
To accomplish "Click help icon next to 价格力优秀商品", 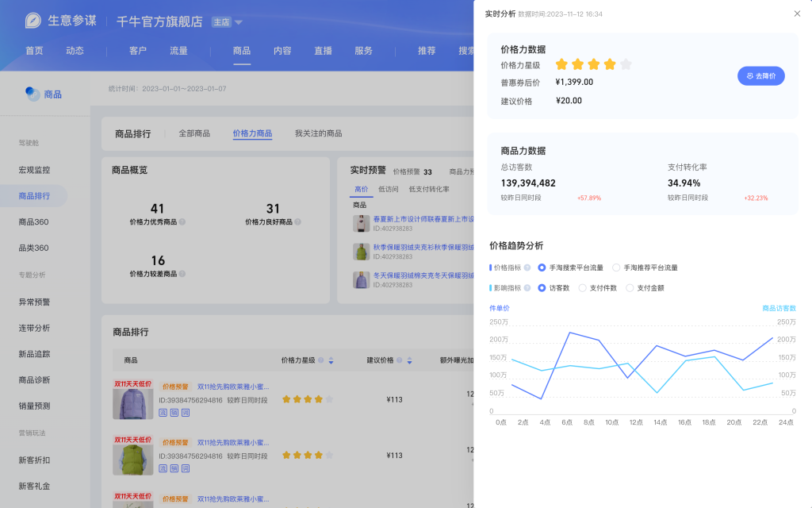I will coord(182,222).
